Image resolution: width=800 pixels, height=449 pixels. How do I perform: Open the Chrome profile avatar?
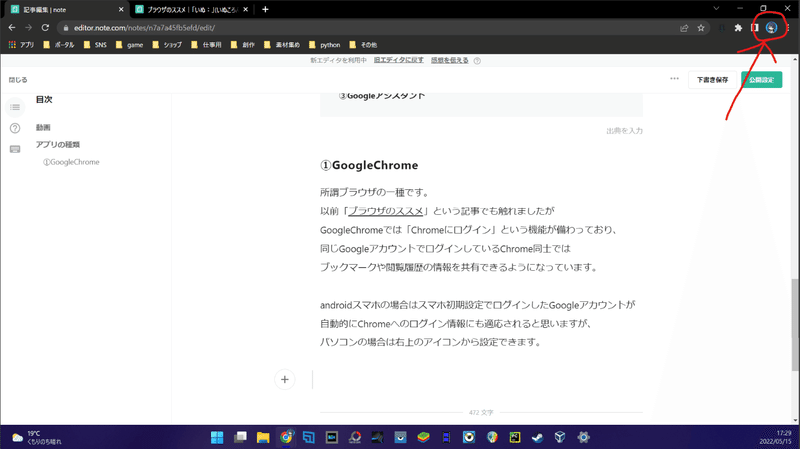[x=771, y=28]
